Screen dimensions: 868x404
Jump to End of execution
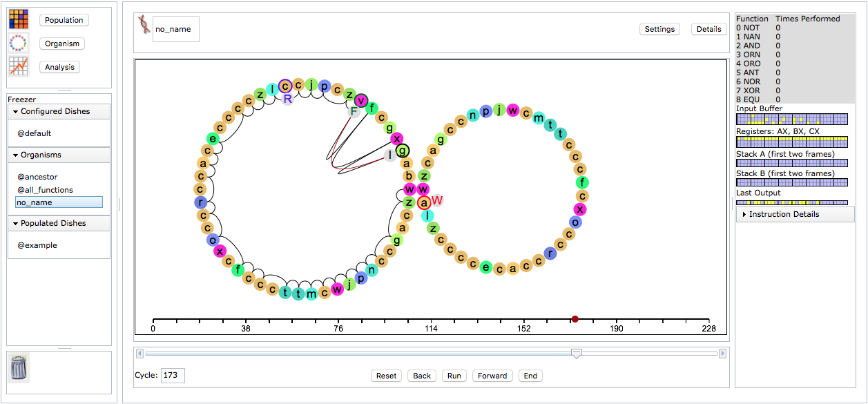tap(530, 376)
